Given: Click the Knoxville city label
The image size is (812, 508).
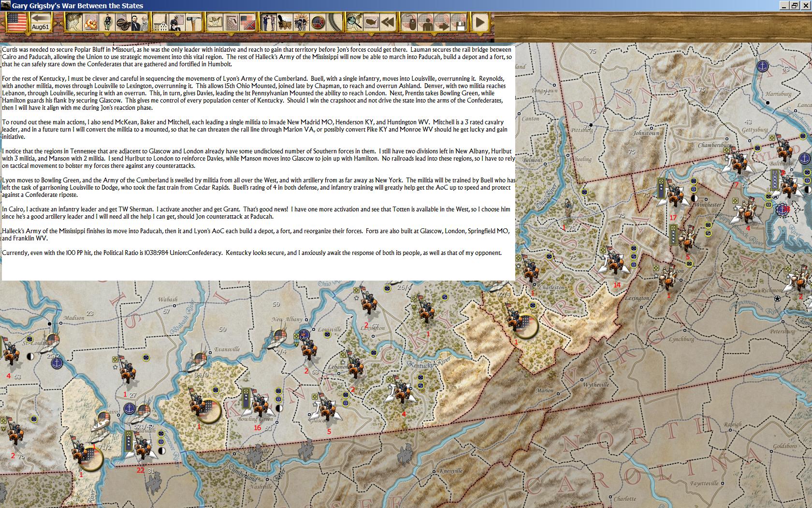Looking at the screenshot, I should tap(451, 471).
